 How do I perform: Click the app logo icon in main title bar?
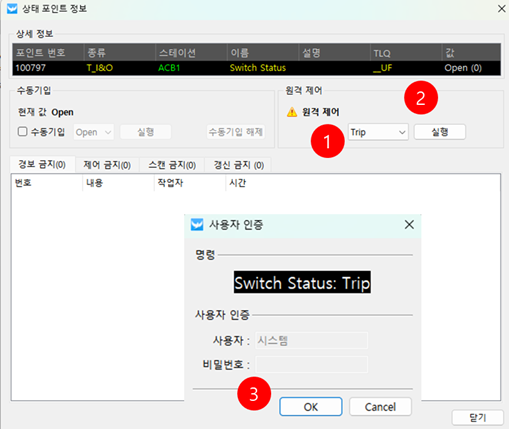click(x=12, y=8)
